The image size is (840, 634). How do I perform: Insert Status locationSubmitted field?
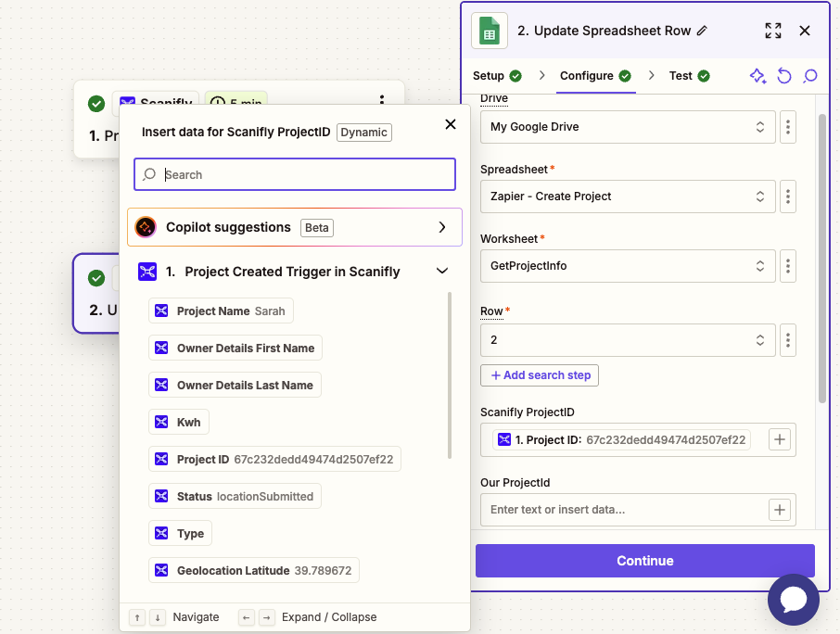[235, 496]
